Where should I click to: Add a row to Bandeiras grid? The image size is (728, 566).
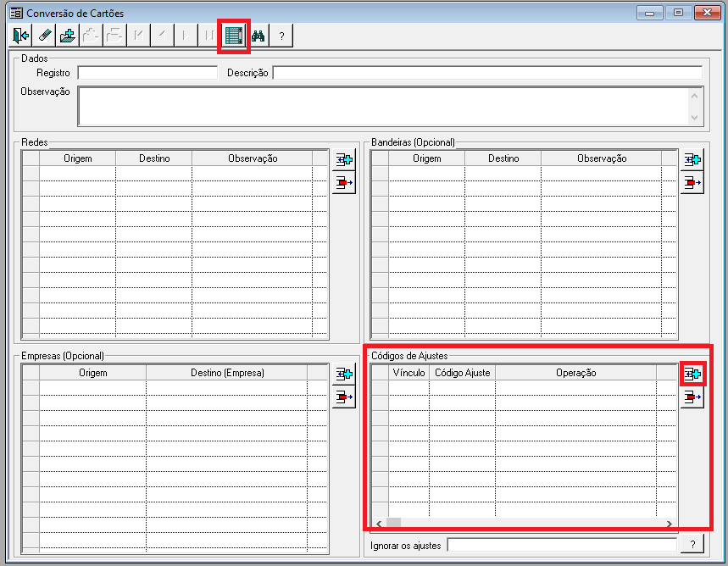[692, 160]
